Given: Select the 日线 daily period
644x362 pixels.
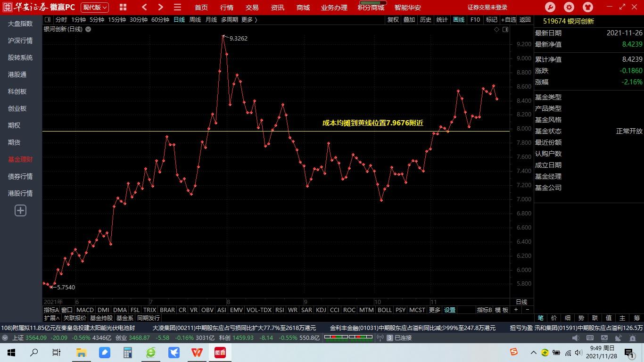Looking at the screenshot, I should (x=179, y=19).
